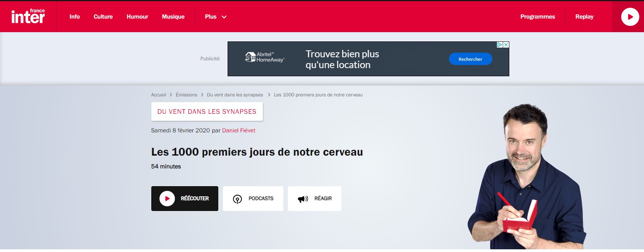This screenshot has width=644, height=252.
Task: Open the Replay page
Action: 584,17
